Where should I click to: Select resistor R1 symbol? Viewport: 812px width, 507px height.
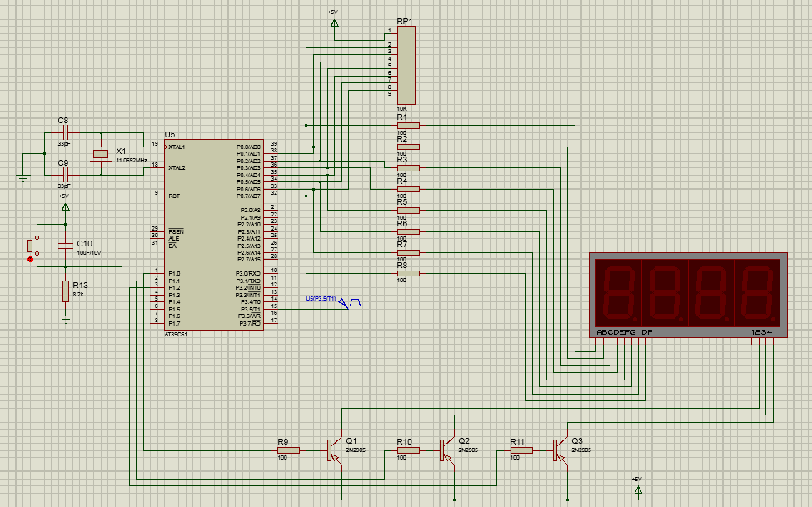[x=408, y=126]
